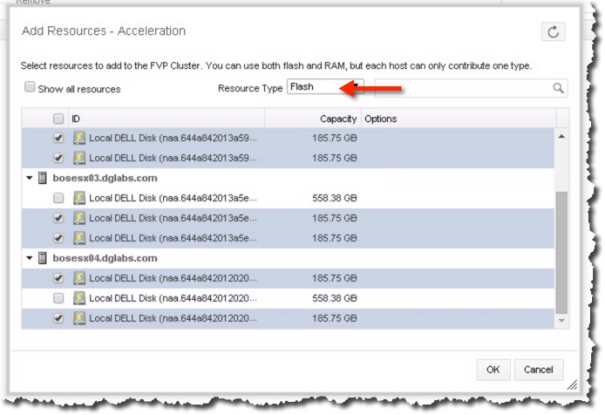
Task: Sort by the ID column header
Action: (166, 118)
